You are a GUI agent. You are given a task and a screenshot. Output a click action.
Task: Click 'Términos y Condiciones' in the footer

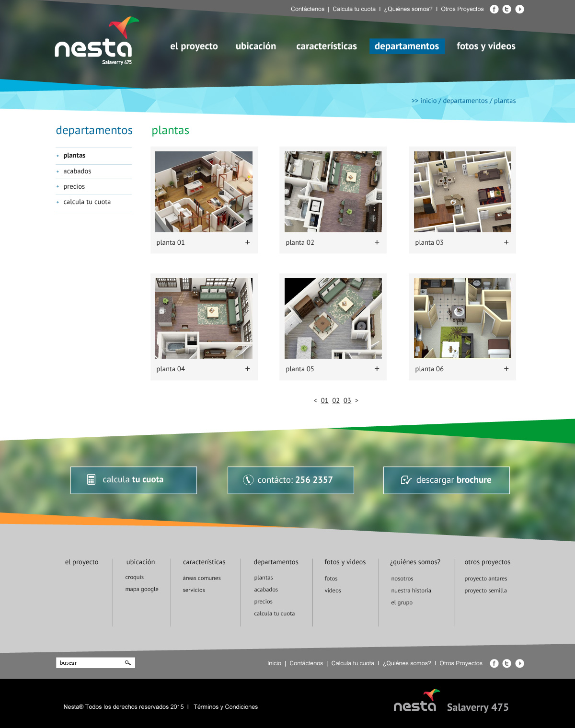click(x=226, y=707)
